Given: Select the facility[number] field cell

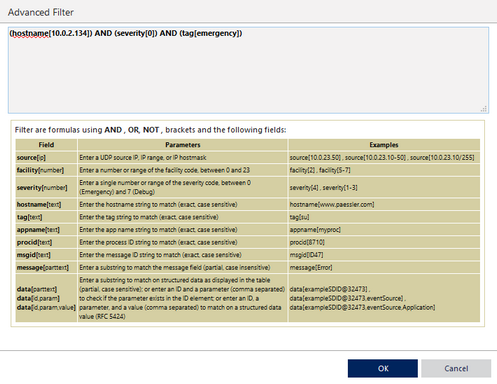Looking at the screenshot, I should (x=46, y=170).
